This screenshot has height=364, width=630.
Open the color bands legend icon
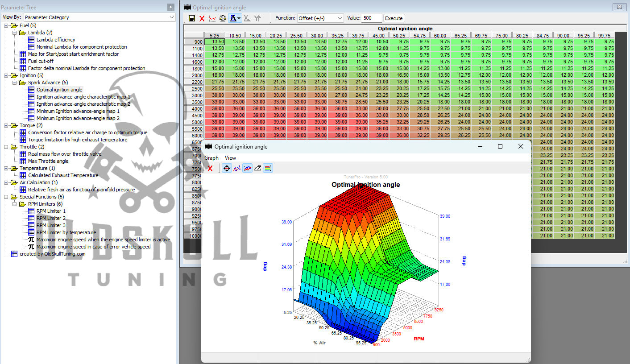pyautogui.click(x=268, y=168)
